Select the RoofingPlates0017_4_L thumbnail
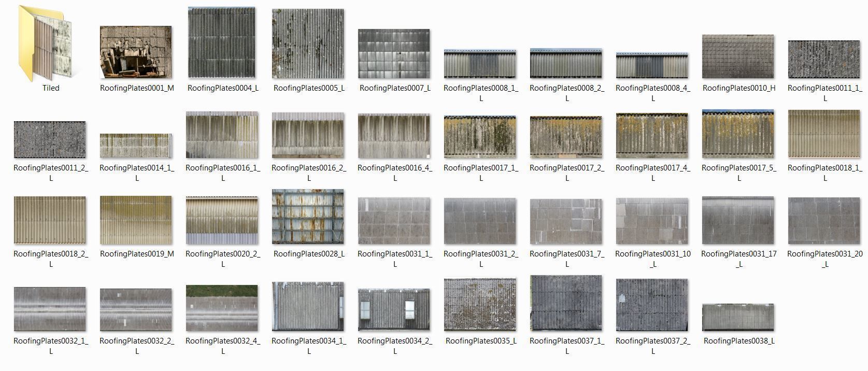Viewport: 868px width, 371px height. (652, 136)
